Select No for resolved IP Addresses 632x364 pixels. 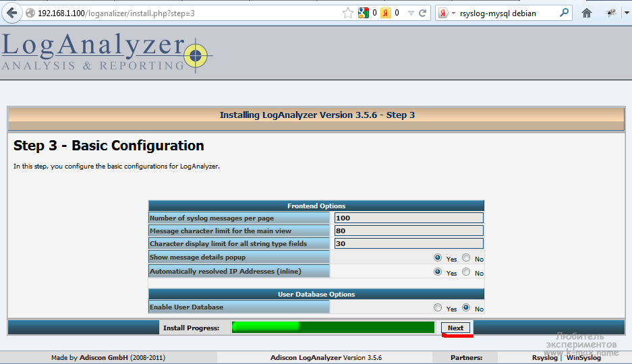point(466,272)
